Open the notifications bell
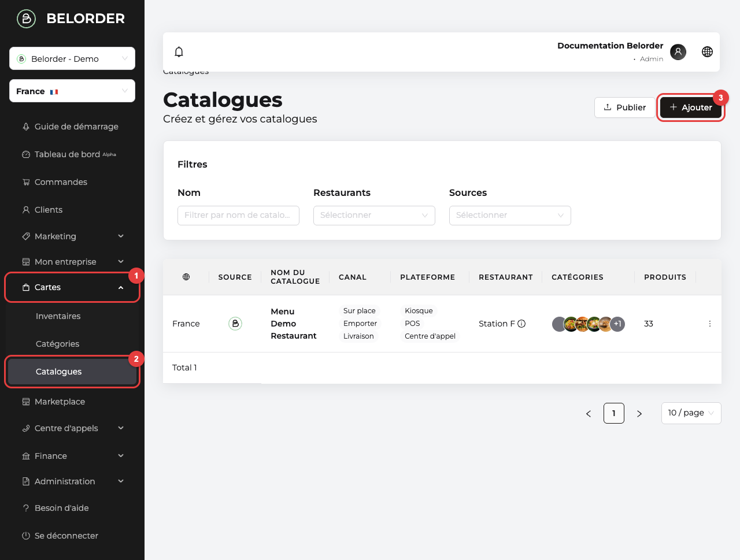The width and height of the screenshot is (740, 560). [179, 52]
